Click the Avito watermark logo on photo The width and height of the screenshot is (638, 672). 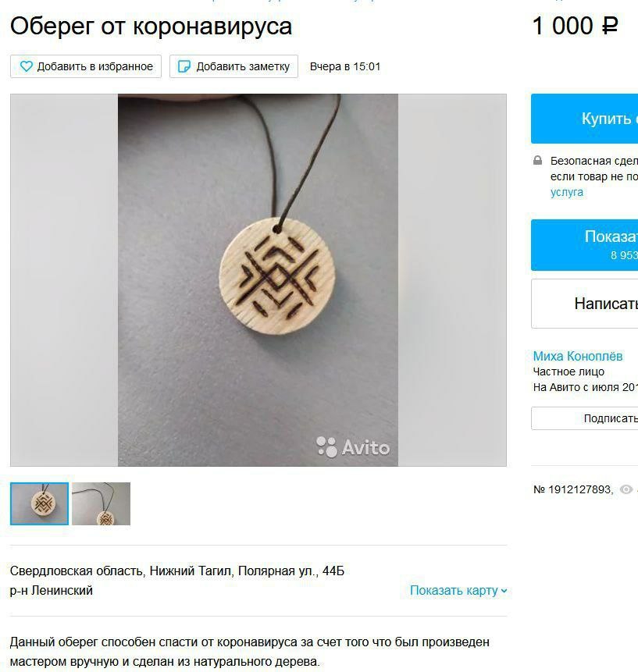(353, 447)
